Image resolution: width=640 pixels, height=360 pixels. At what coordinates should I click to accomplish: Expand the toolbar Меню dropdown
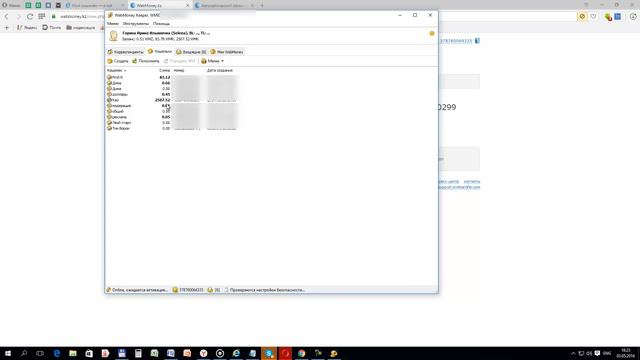(212, 61)
